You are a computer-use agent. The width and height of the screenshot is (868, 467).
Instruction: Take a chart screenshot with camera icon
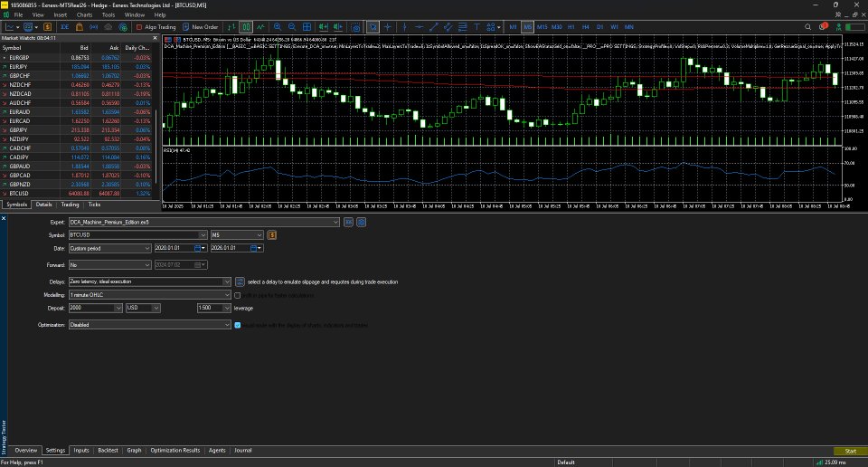(356, 26)
